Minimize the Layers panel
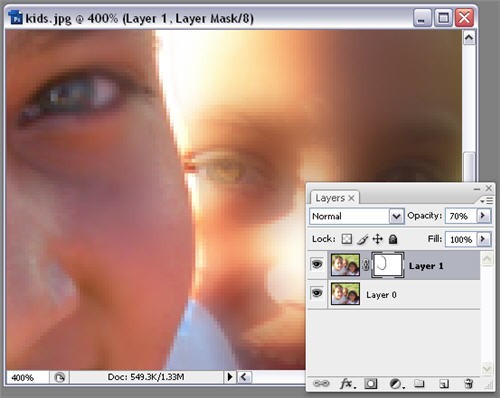The width and height of the screenshot is (500, 398). (x=477, y=189)
